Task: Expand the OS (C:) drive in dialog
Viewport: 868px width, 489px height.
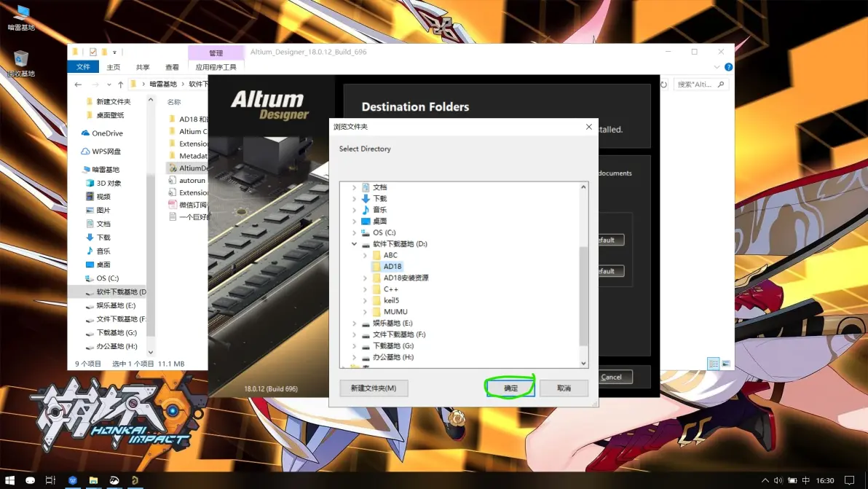Action: pos(354,232)
